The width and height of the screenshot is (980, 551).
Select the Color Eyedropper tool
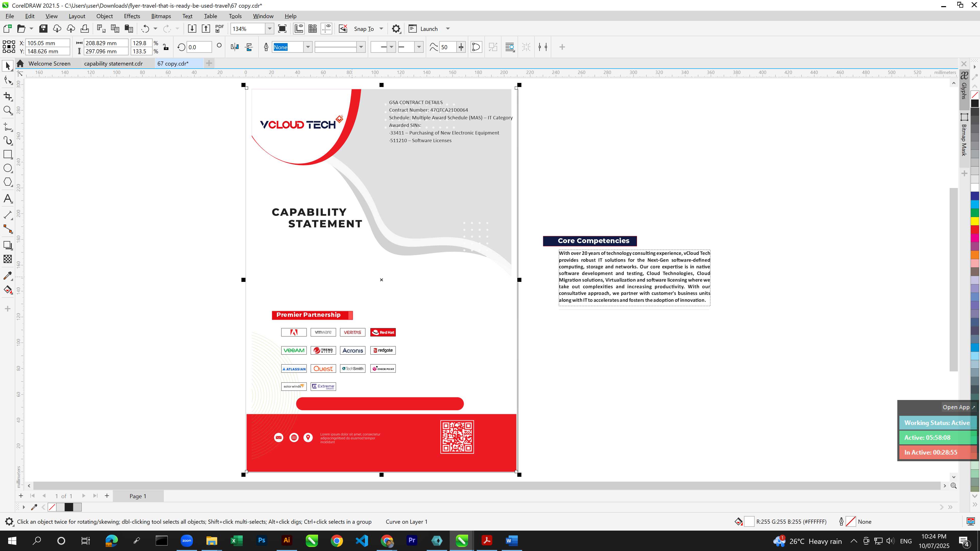click(x=8, y=276)
